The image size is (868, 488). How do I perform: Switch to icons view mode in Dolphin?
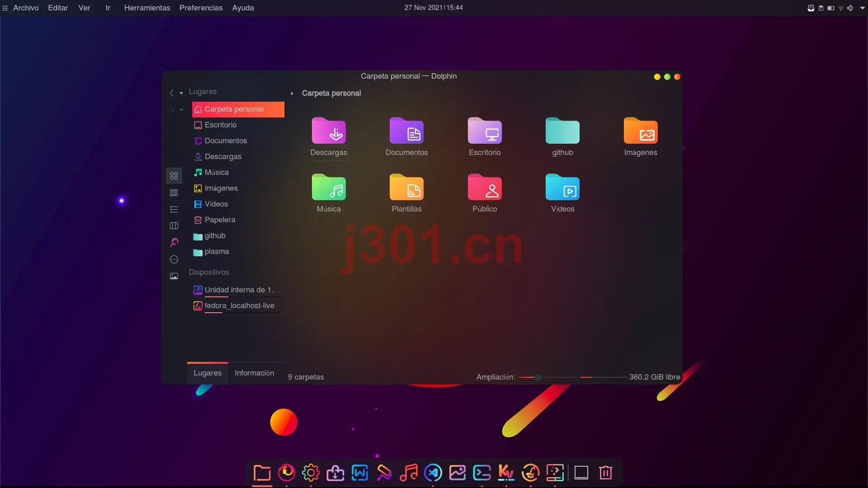tap(174, 176)
